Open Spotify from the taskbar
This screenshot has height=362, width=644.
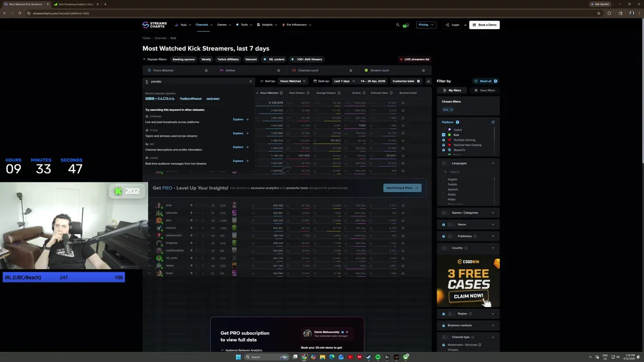pos(378,357)
